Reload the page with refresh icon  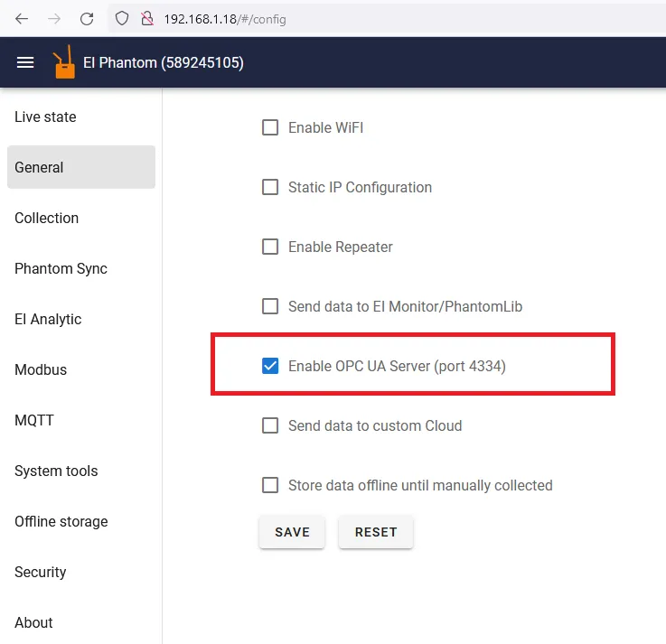coord(87,19)
